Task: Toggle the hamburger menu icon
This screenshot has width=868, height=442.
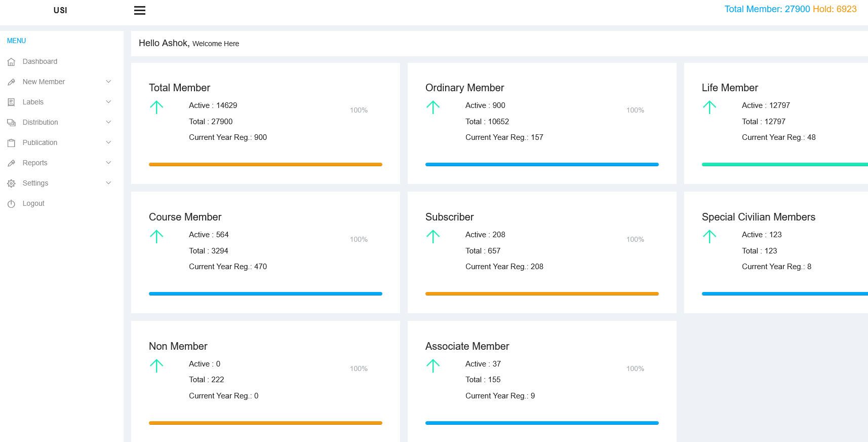Action: click(x=140, y=10)
